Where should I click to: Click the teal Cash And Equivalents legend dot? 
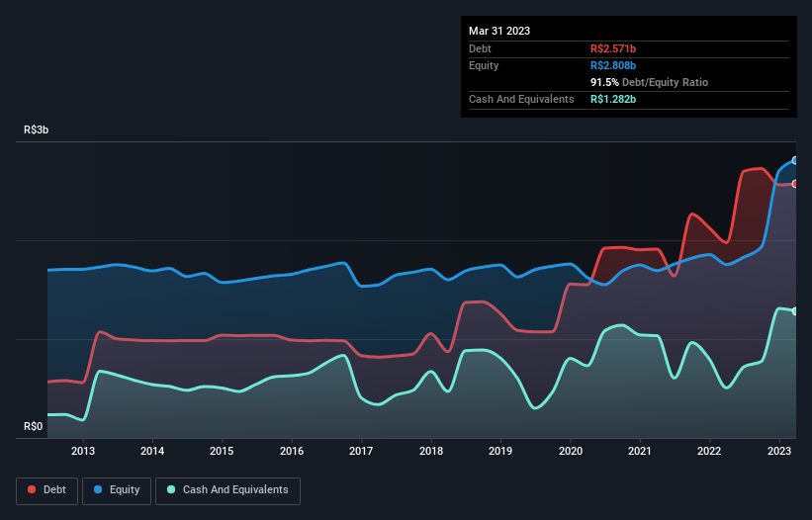click(171, 489)
